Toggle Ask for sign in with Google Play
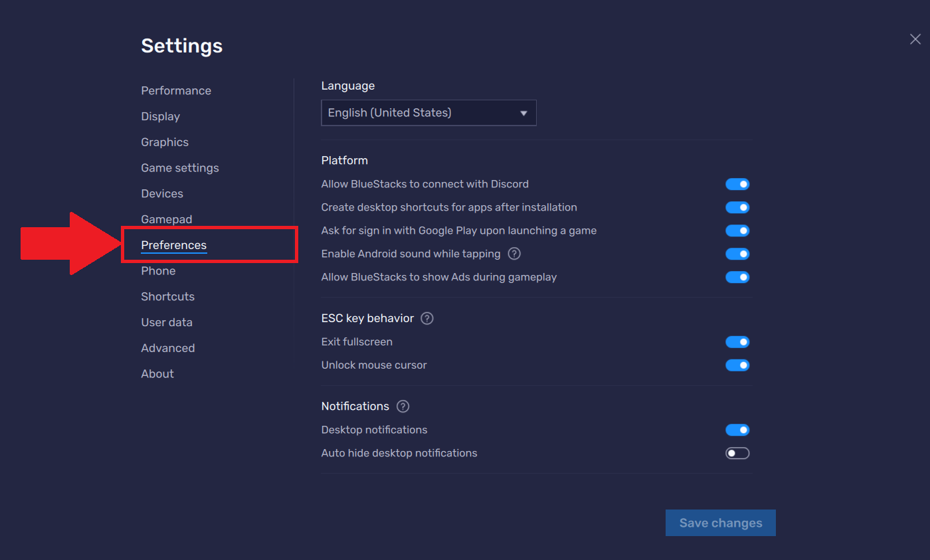Viewport: 930px width, 560px height. (737, 231)
